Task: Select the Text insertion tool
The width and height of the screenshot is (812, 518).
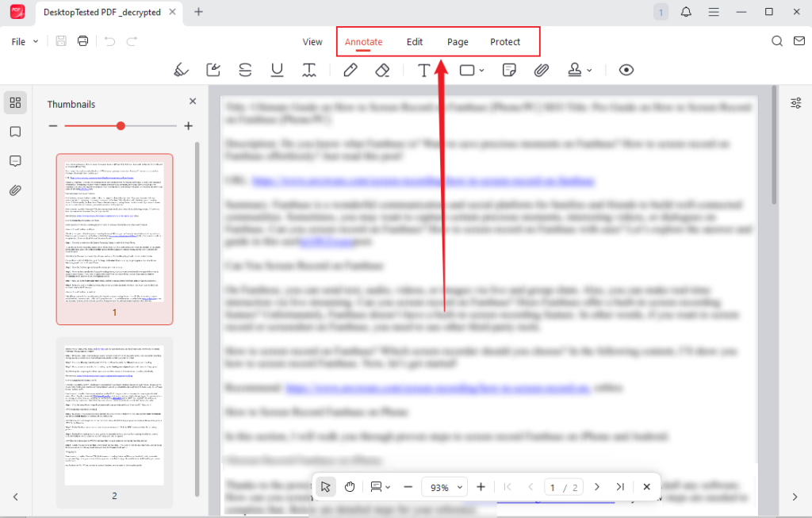Action: 426,70
